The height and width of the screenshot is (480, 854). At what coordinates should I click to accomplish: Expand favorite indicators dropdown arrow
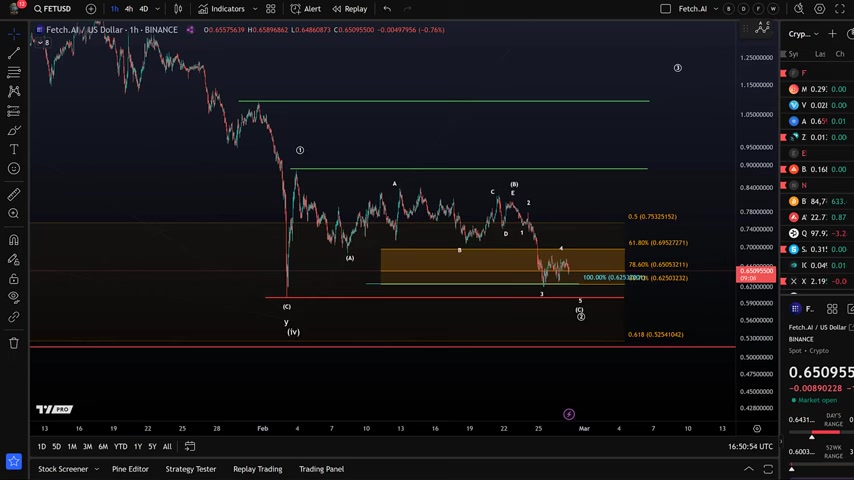254,9
